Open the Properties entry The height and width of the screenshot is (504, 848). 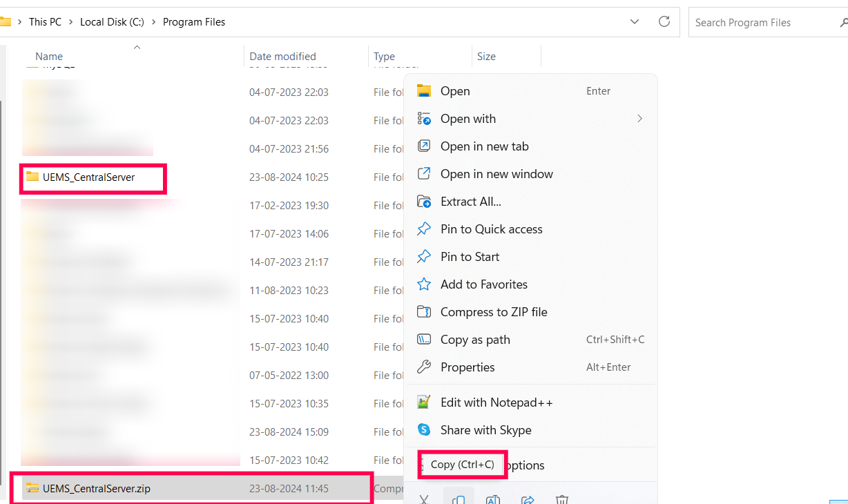[x=470, y=367]
